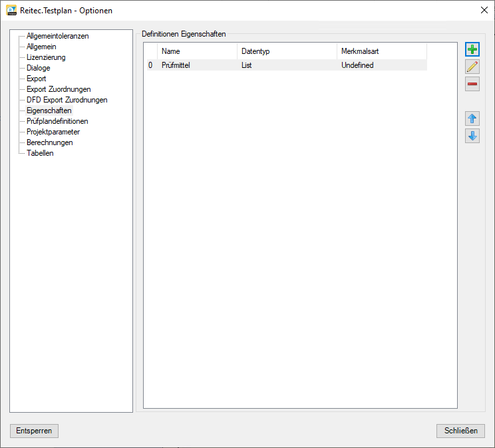Select Lizenzierung tree entry
This screenshot has height=448, width=495.
46,57
